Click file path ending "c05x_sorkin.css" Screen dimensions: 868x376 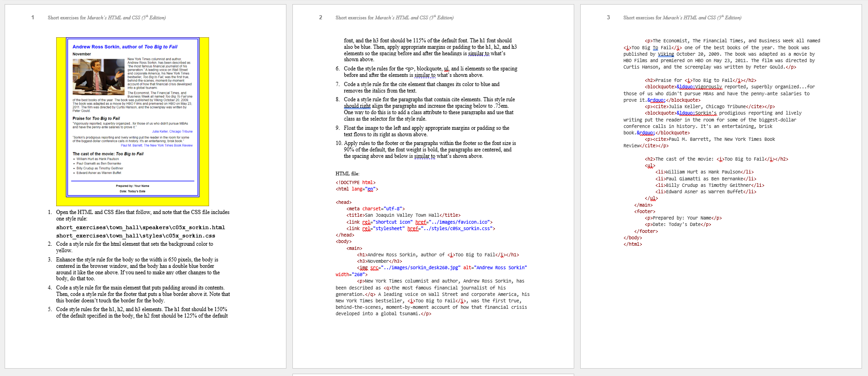(135, 236)
